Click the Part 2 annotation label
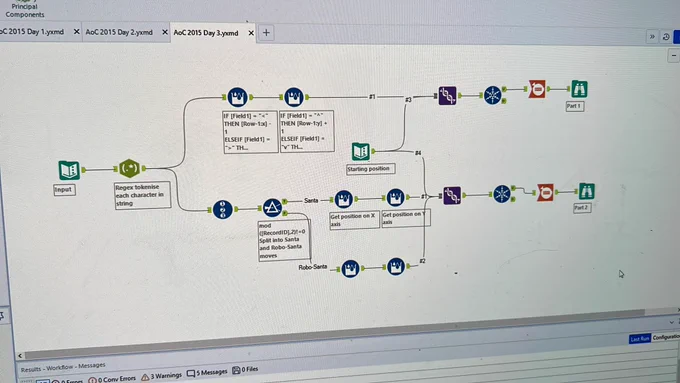 (582, 208)
